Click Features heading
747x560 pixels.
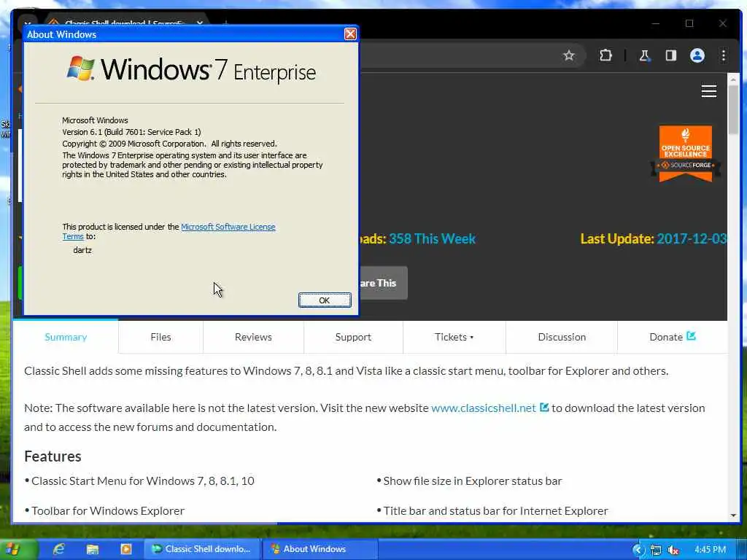click(53, 456)
